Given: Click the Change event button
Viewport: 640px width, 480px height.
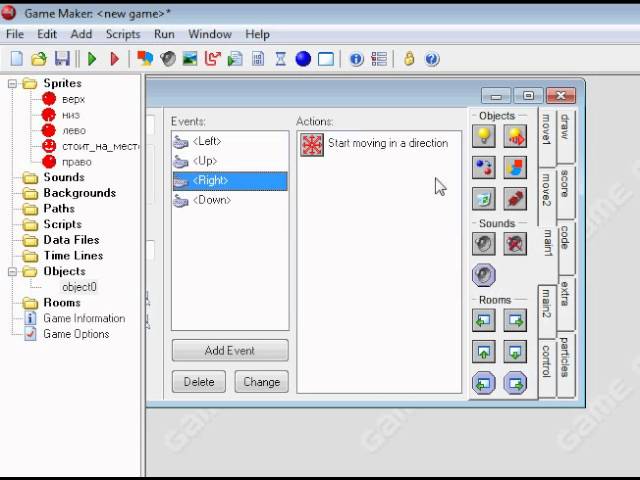Looking at the screenshot, I should click(262, 382).
